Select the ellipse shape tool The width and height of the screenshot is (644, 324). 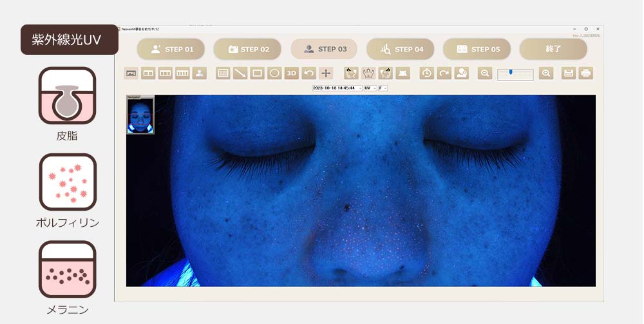coord(274,73)
